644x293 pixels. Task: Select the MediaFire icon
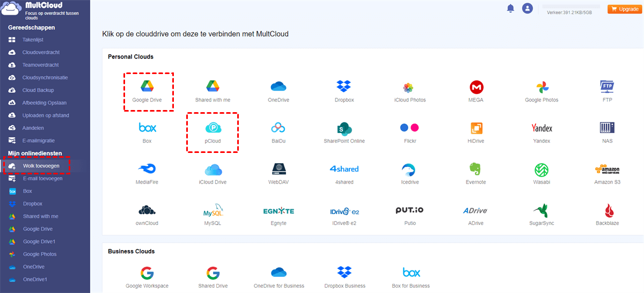[x=147, y=169]
